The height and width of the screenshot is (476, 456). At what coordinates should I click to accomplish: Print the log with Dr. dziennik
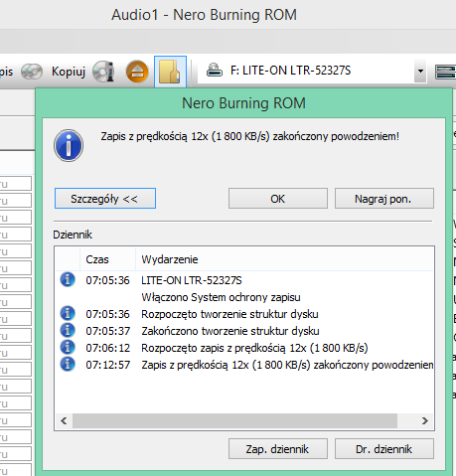[x=384, y=449]
